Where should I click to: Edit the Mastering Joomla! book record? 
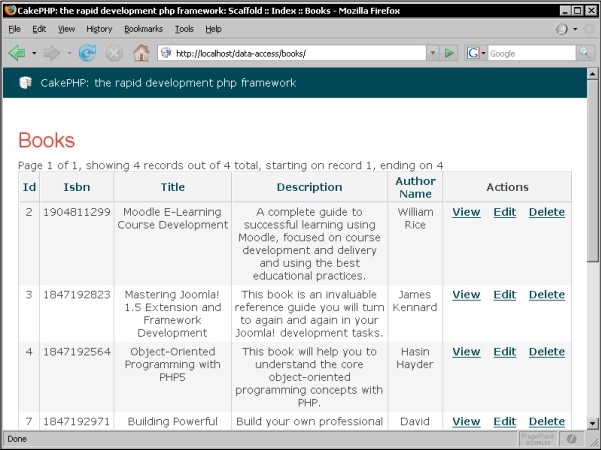[504, 295]
